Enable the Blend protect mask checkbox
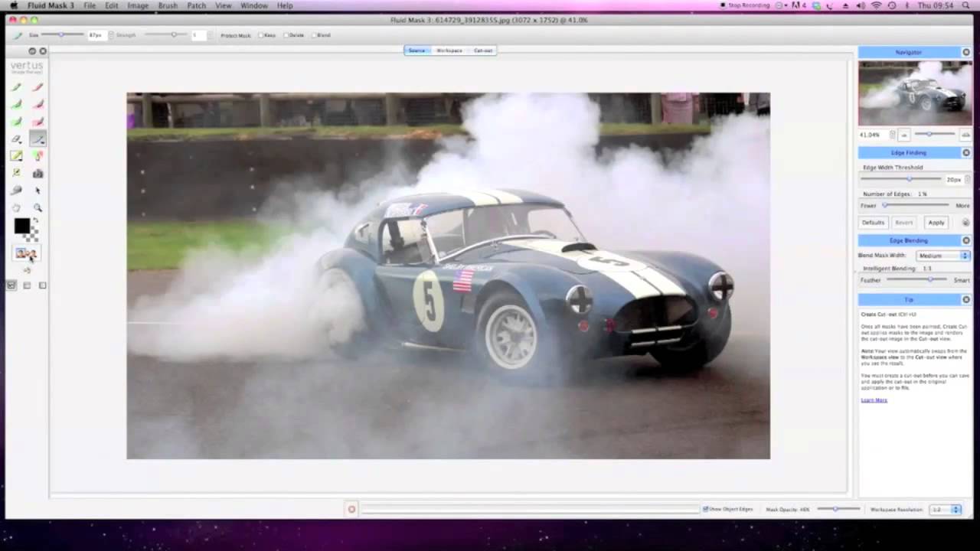The width and height of the screenshot is (980, 551). (x=314, y=35)
